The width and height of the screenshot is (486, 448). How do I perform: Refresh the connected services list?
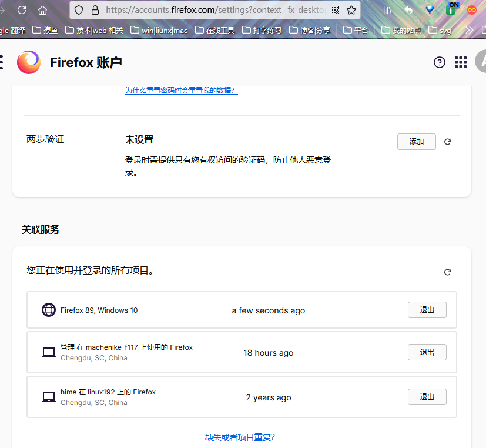tap(448, 272)
